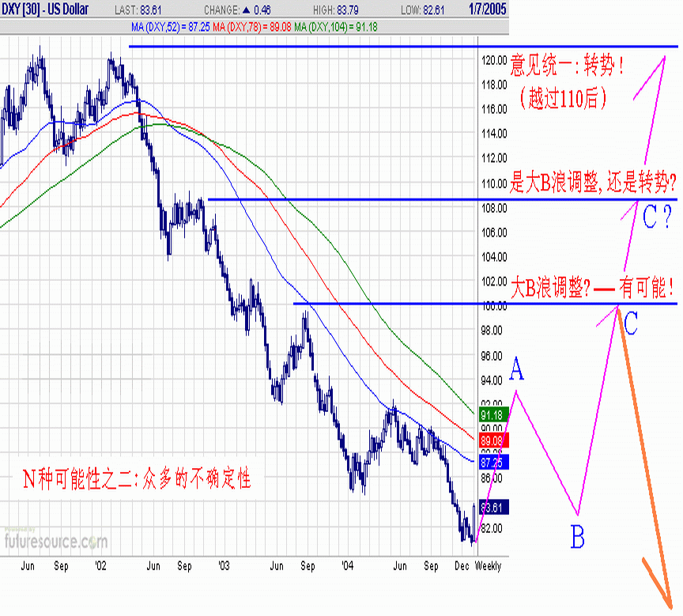Click the 94.00 price axis label
This screenshot has height=616, width=683.
point(492,381)
